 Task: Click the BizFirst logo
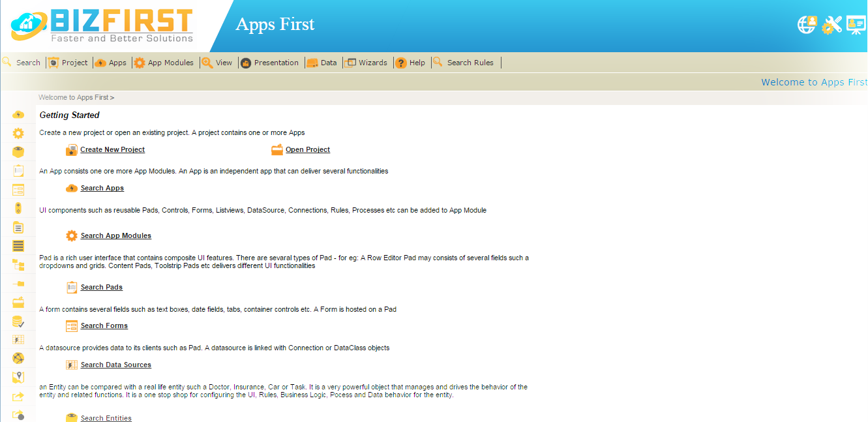point(102,26)
